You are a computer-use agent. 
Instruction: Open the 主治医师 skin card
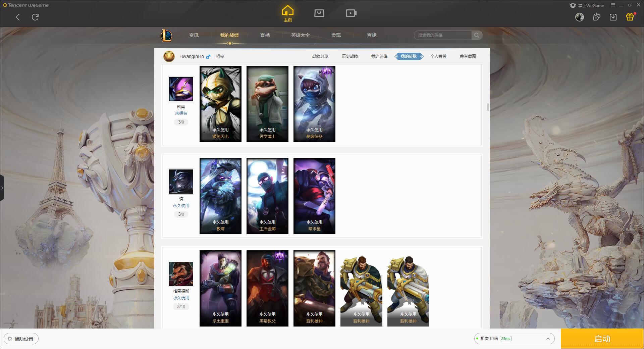267,196
